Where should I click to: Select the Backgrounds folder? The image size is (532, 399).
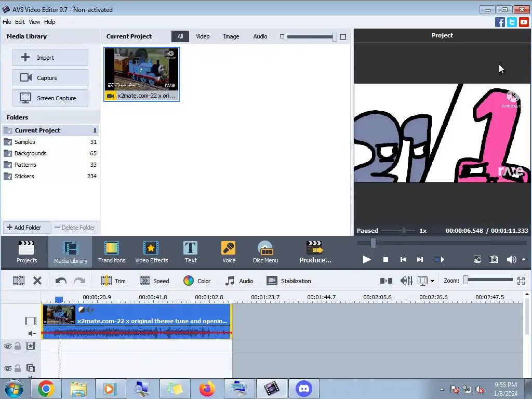50,153
